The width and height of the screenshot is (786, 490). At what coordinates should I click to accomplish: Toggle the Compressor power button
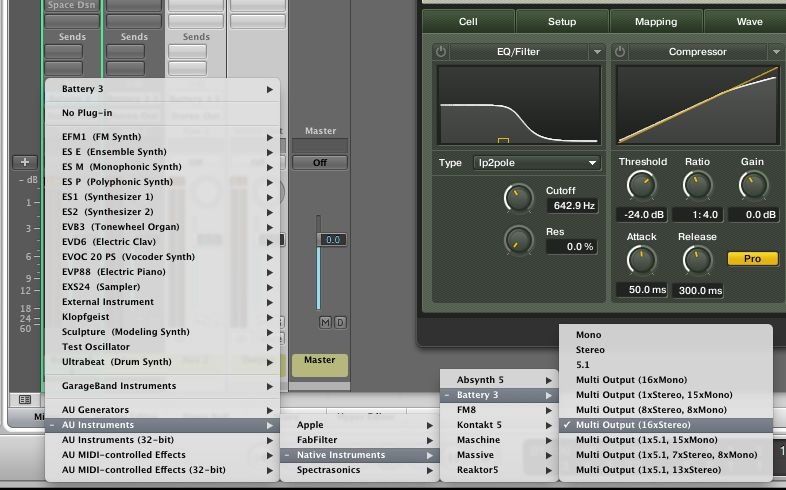(x=620, y=52)
